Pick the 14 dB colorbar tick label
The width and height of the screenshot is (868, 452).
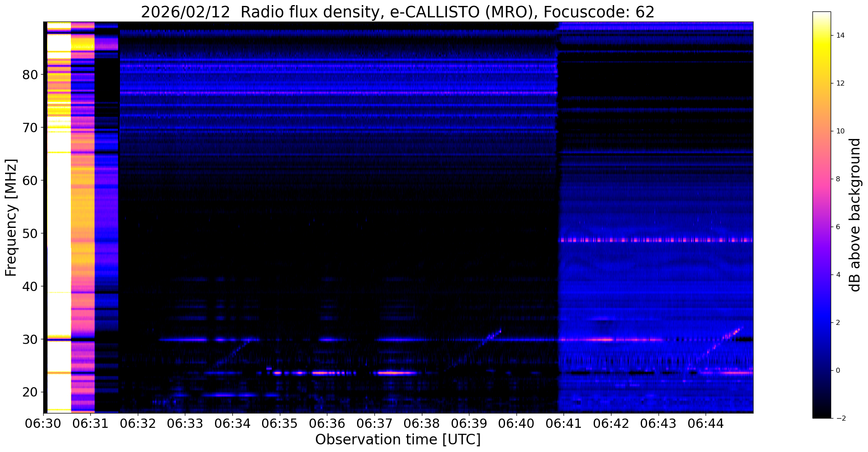coord(840,36)
